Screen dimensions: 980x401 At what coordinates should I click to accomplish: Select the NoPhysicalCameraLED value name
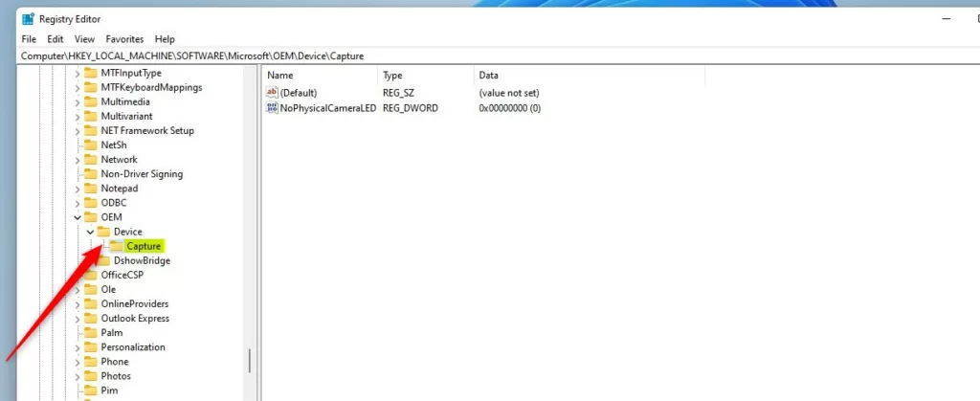328,108
